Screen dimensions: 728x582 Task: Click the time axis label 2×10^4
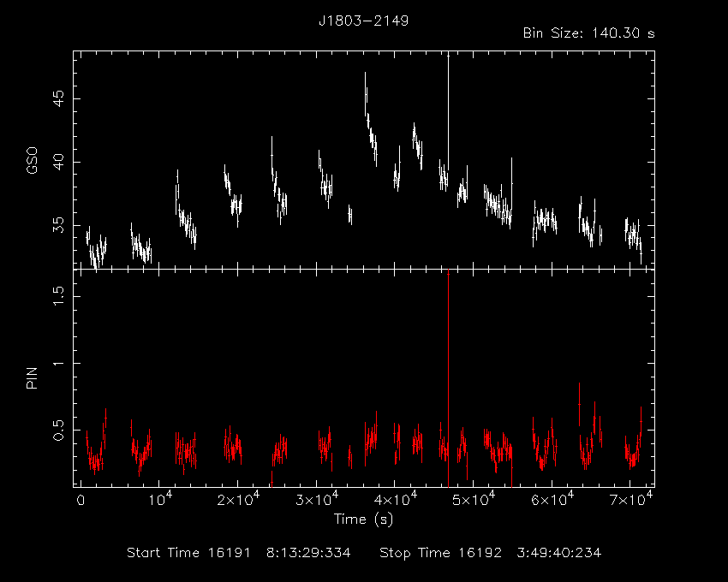pyautogui.click(x=238, y=499)
